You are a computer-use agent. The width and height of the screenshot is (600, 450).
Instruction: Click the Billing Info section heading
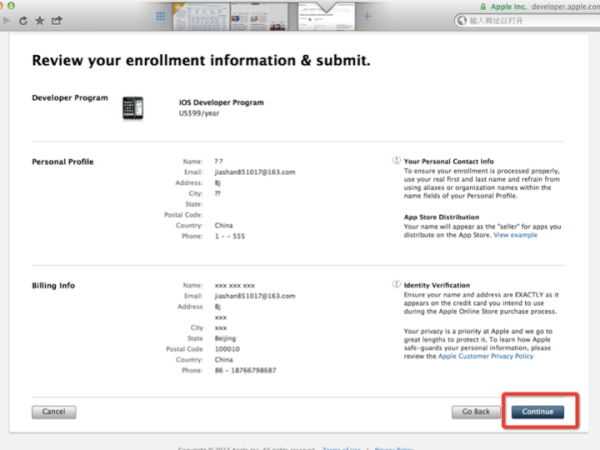[x=54, y=285]
